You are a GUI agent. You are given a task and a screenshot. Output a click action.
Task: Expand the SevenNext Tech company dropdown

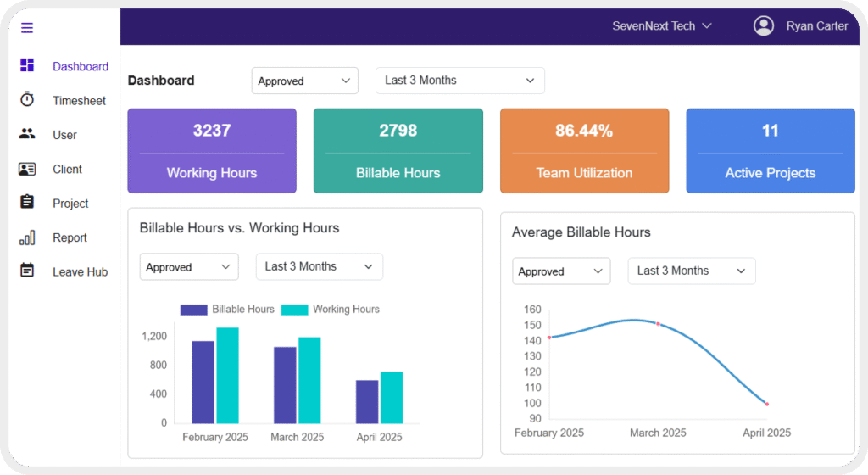(661, 26)
